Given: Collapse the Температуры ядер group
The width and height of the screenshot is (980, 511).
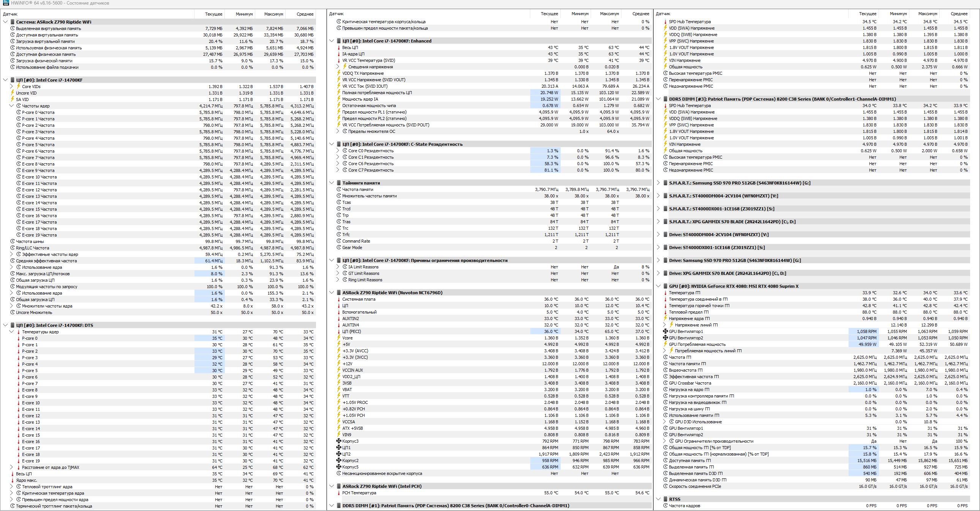Looking at the screenshot, I should pyautogui.click(x=11, y=332).
